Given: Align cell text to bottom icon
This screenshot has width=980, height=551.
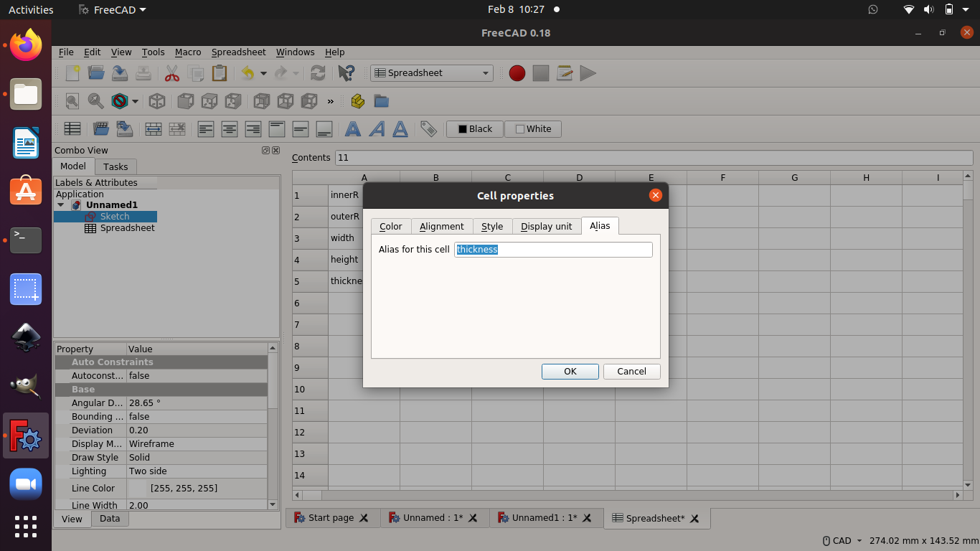Looking at the screenshot, I should (324, 129).
